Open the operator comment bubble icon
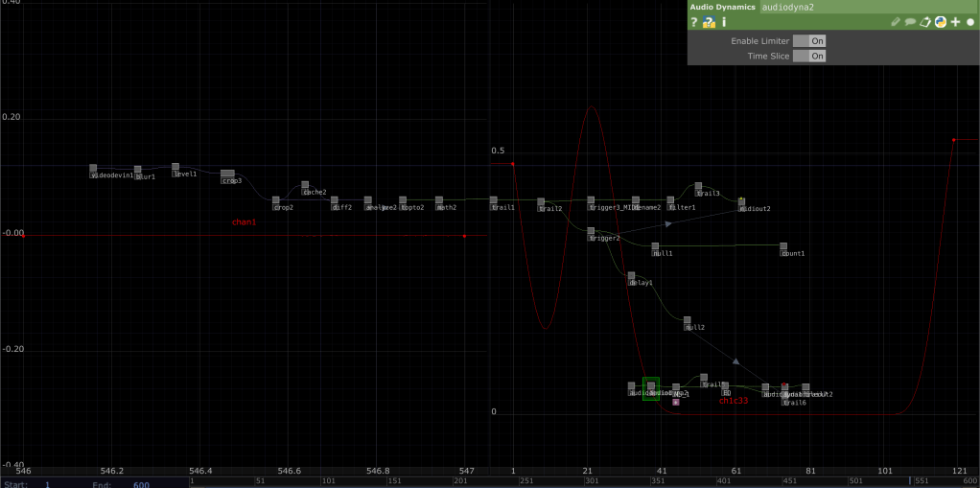The height and width of the screenshot is (488, 980). point(910,22)
